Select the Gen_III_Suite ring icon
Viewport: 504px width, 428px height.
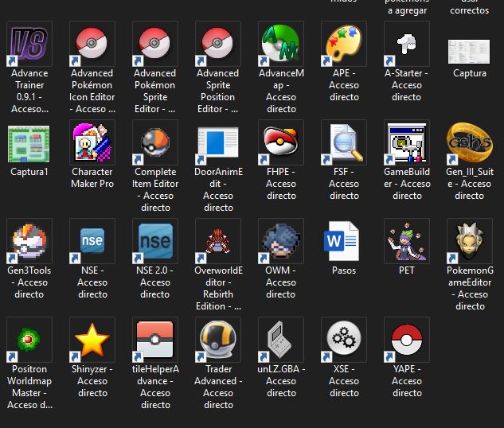[x=469, y=143]
